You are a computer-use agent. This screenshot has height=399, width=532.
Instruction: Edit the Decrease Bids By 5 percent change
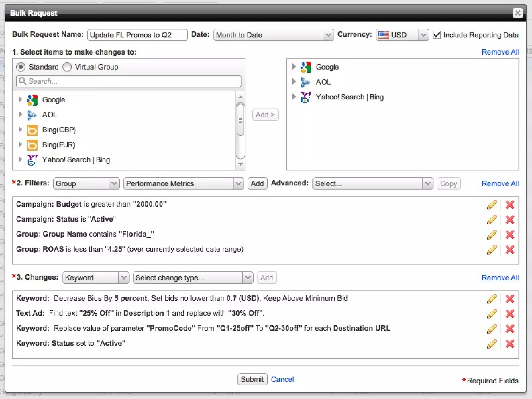point(492,299)
